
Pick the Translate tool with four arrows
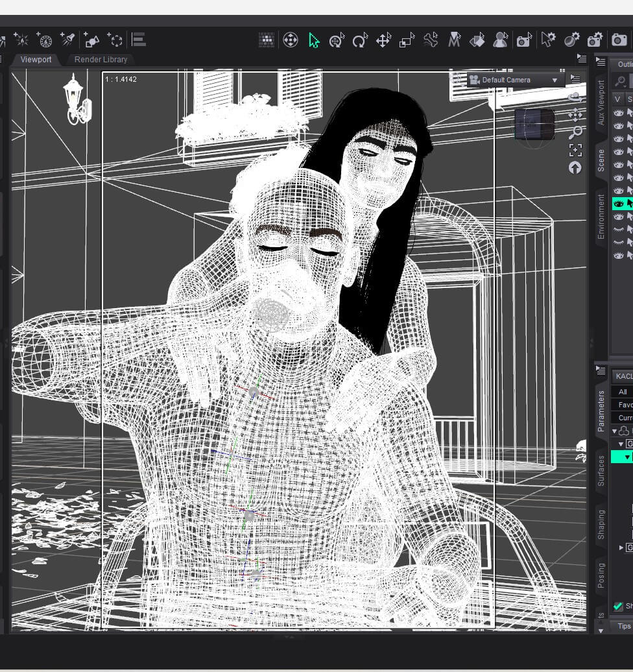tap(383, 40)
